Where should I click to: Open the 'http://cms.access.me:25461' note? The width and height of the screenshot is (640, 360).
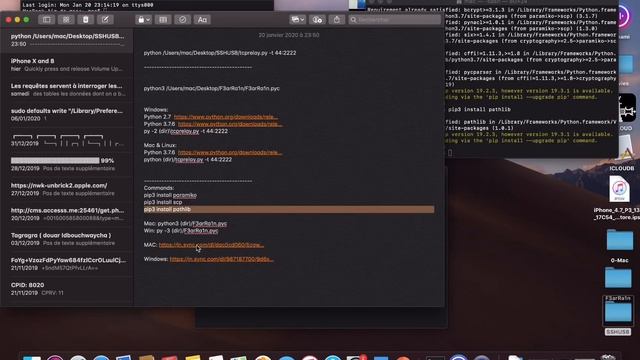pyautogui.click(x=67, y=214)
